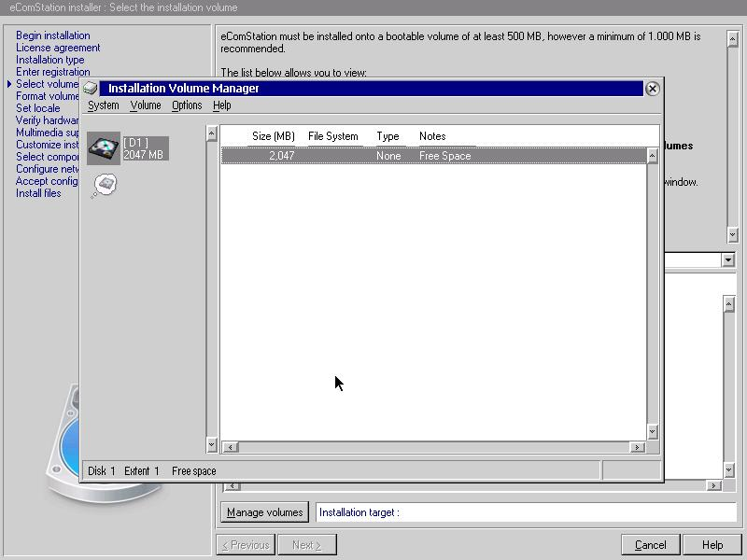
Task: Click the Free space status bar text
Action: (194, 471)
